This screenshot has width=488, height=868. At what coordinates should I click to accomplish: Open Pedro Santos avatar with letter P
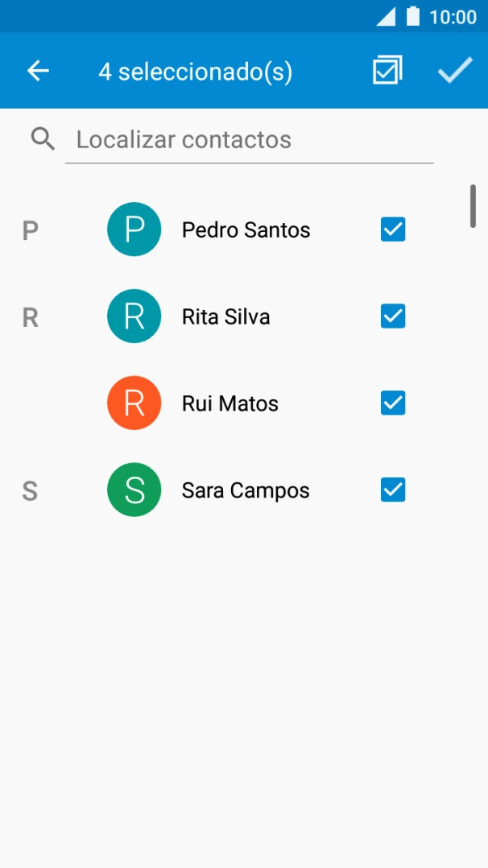[x=134, y=229]
